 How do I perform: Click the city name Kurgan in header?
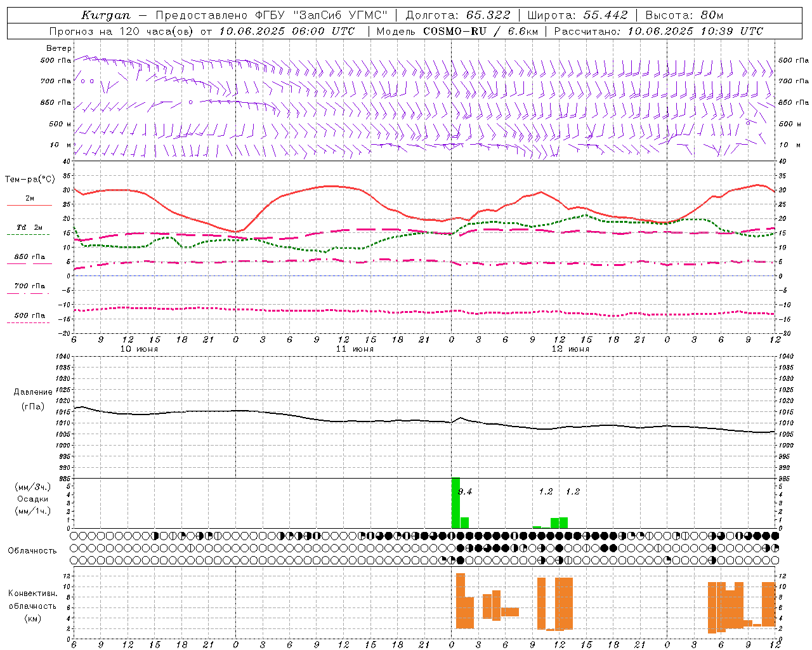[x=105, y=15]
